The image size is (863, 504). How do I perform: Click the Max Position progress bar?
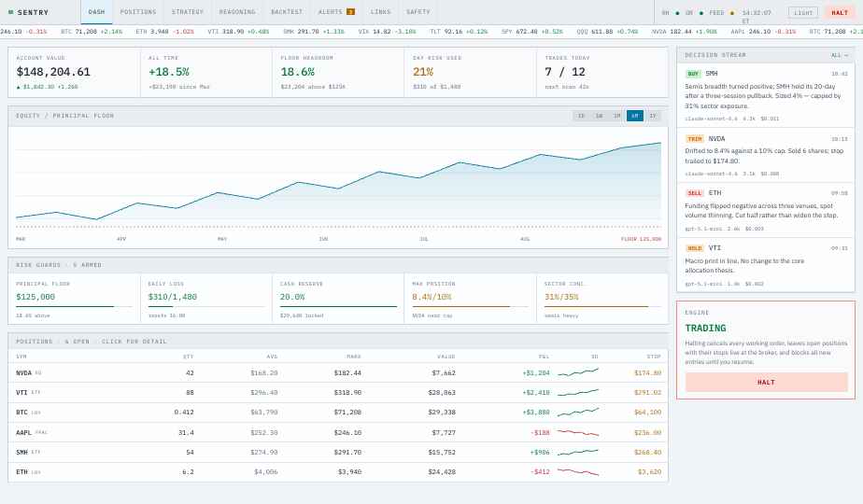point(471,306)
